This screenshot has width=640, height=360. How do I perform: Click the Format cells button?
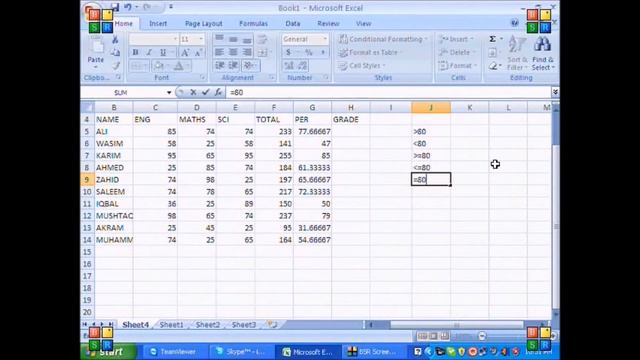click(x=457, y=65)
